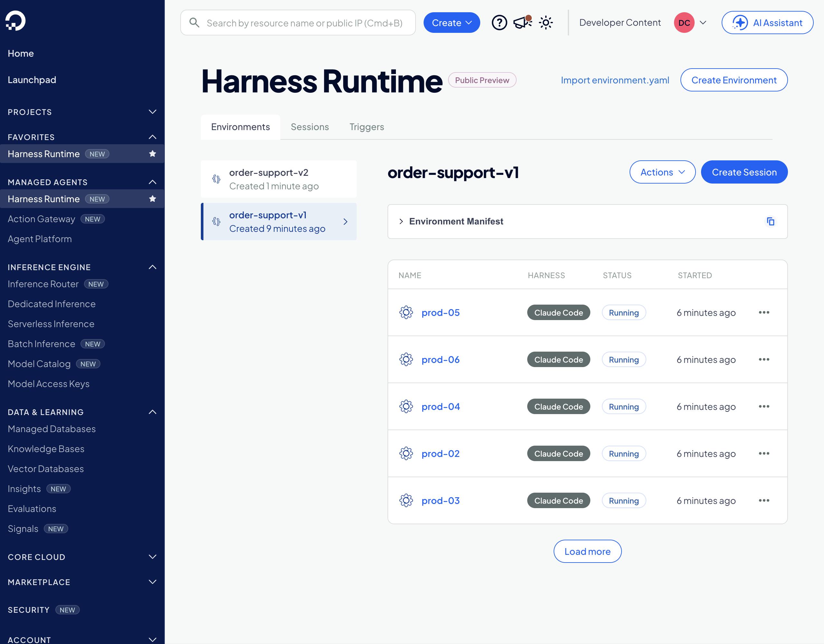Expand the Environment Manifest panel
This screenshot has width=824, height=644.
[401, 221]
